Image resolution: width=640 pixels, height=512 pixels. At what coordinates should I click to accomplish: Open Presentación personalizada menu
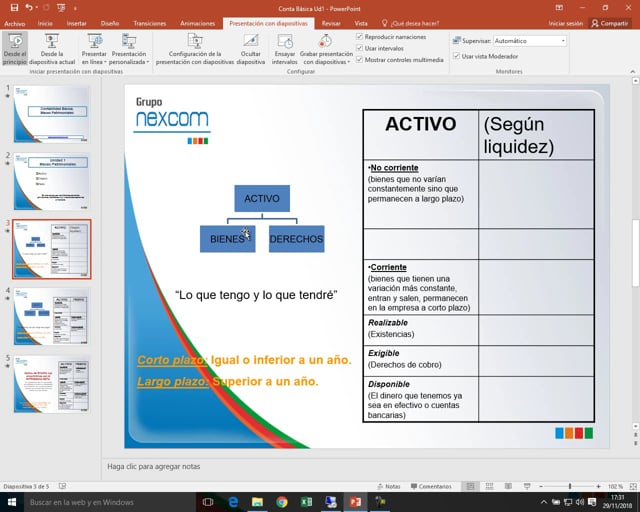tap(129, 49)
